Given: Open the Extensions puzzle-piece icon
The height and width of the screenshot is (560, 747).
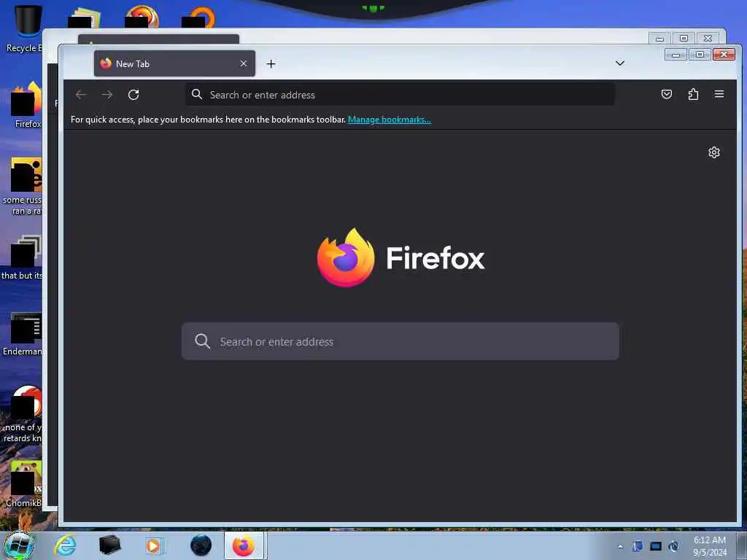Looking at the screenshot, I should [x=693, y=94].
